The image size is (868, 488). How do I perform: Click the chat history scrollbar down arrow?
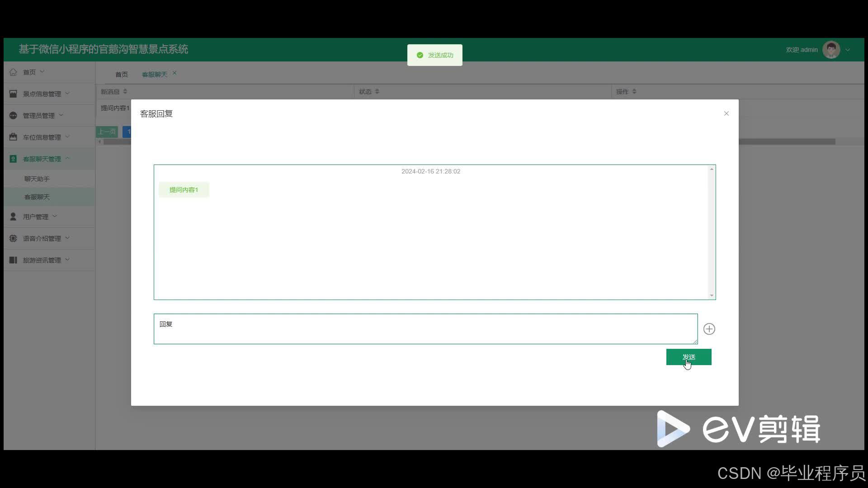point(712,296)
